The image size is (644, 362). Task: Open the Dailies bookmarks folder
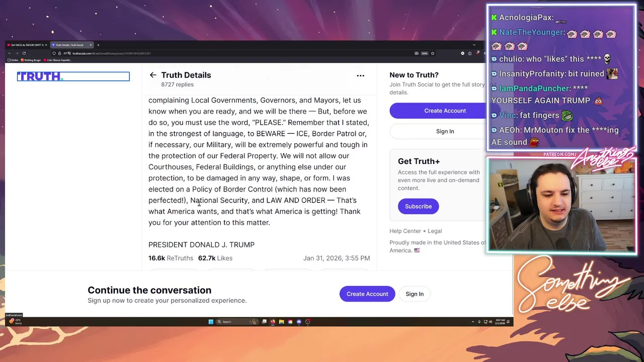tap(13, 60)
